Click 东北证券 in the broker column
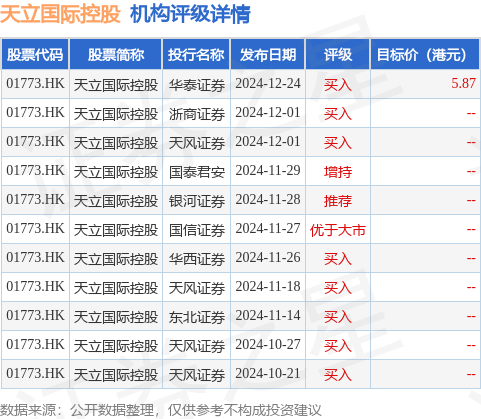 (x=196, y=317)
